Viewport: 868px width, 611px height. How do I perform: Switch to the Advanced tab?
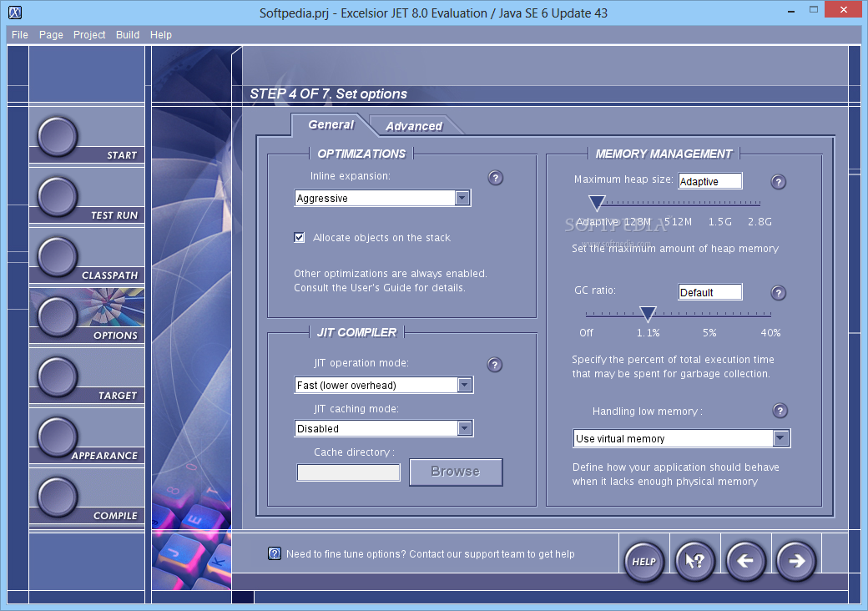[414, 126]
